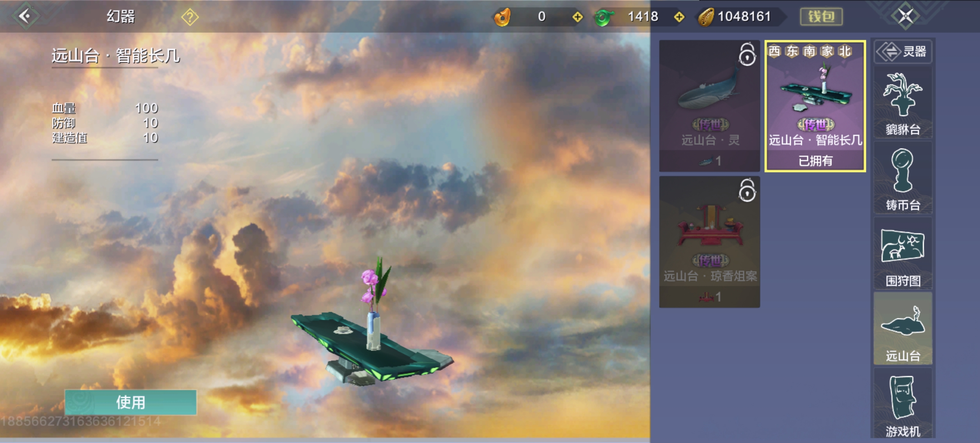Add more green jade currency

pyautogui.click(x=679, y=17)
